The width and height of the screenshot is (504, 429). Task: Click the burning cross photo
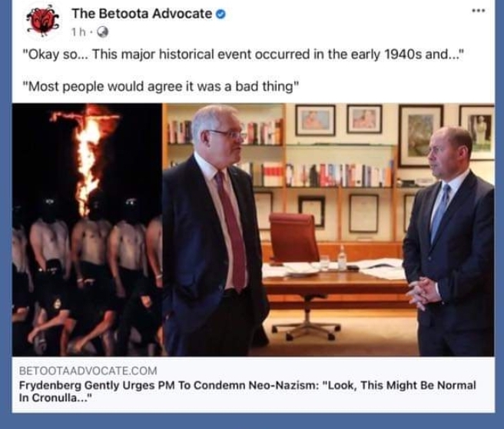[88, 230]
